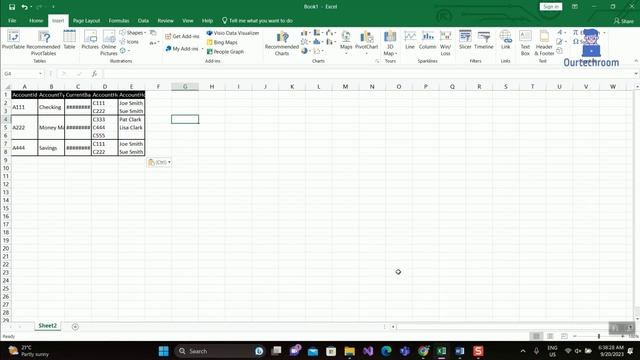Open the Bing Maps add-in
The width and height of the screenshot is (640, 360).
click(222, 42)
